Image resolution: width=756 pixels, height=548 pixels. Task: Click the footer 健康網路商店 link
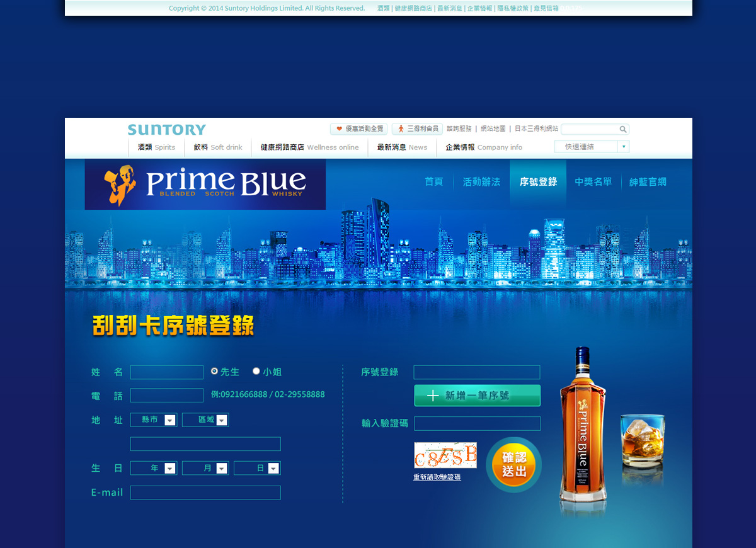(413, 8)
